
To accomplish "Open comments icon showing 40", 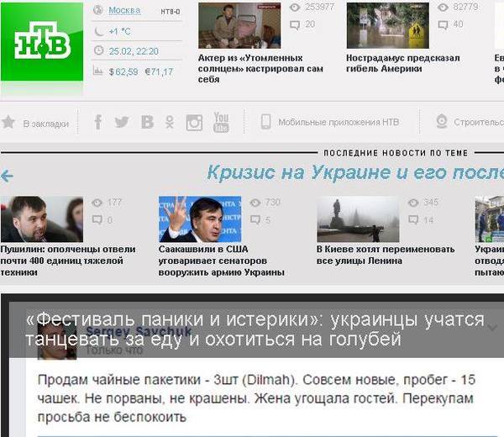I will tap(443, 24).
